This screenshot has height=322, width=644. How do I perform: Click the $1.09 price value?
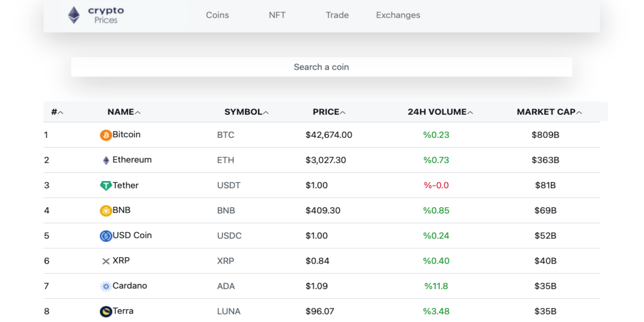tap(316, 286)
